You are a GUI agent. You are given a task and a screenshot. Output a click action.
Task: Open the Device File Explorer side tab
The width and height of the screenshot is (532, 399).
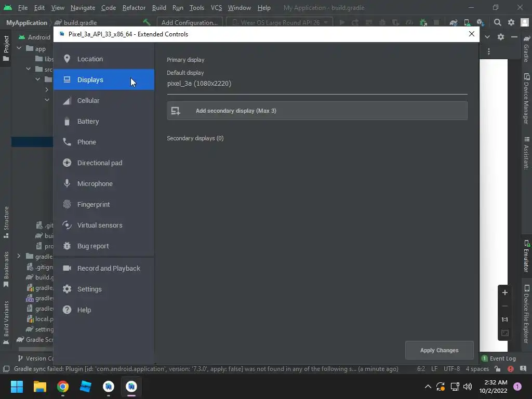coord(526,314)
